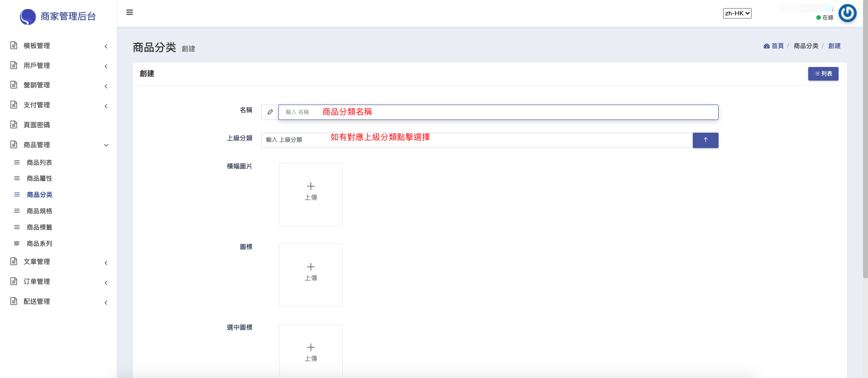Click the document icon next to 文章管理

[14, 261]
